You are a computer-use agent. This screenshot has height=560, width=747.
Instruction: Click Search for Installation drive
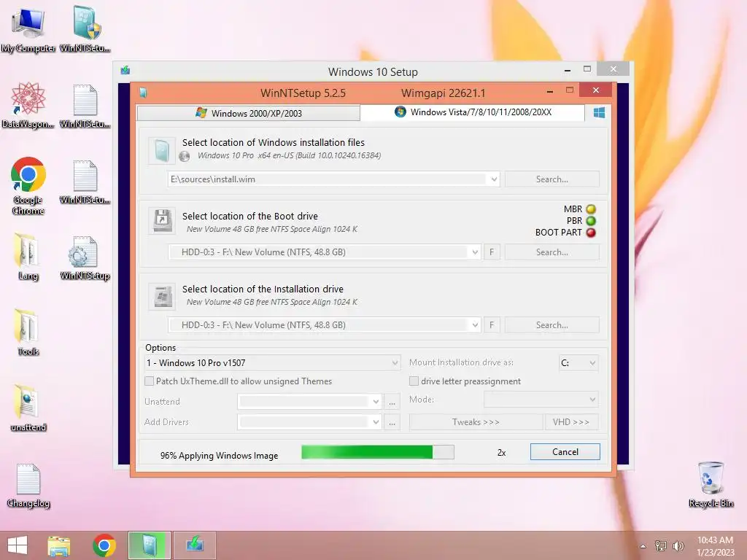(551, 325)
